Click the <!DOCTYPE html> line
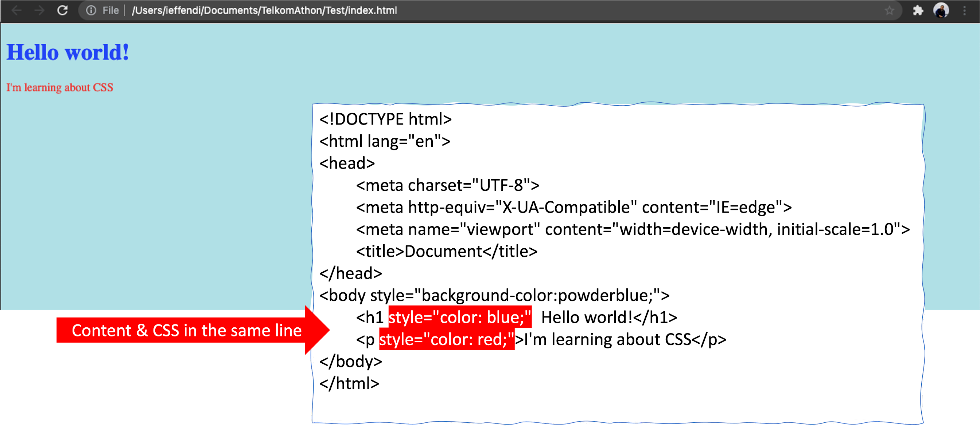 [x=385, y=119]
